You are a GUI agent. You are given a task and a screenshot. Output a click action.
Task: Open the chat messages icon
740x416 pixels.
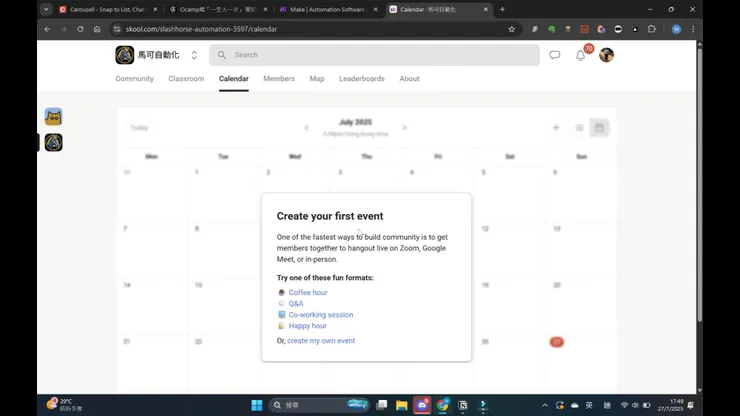coord(555,55)
